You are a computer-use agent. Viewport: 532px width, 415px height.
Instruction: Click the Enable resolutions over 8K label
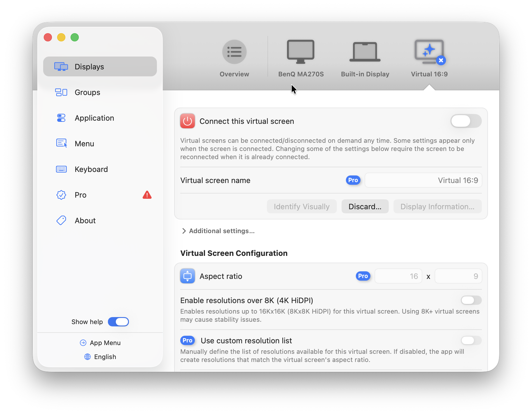pyautogui.click(x=247, y=300)
